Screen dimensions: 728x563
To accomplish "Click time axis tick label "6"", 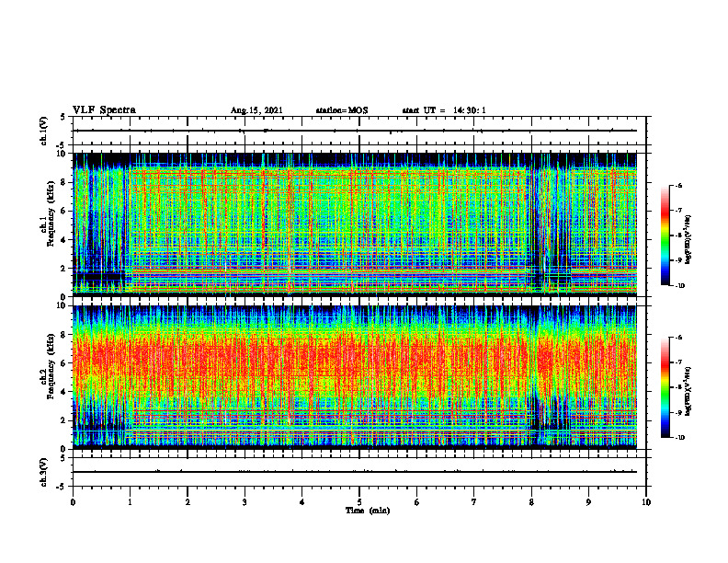I will tap(416, 502).
